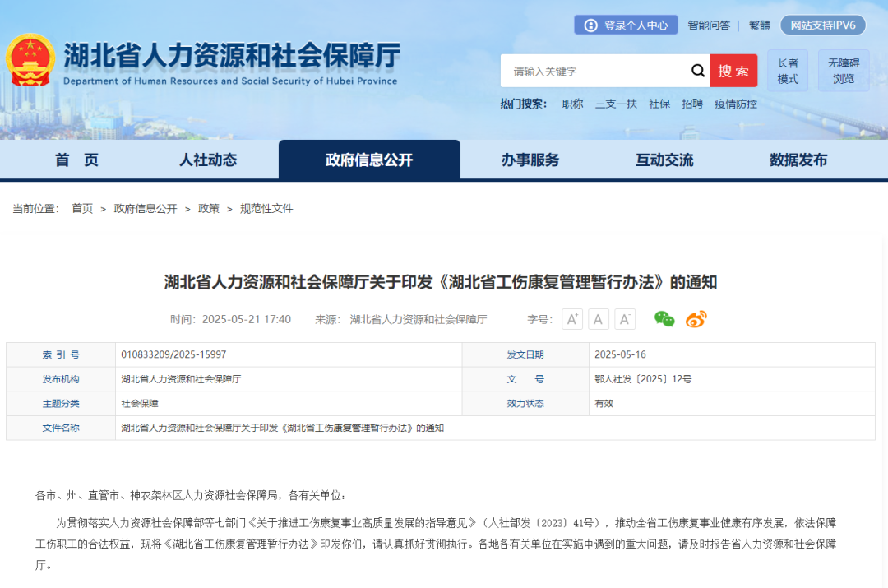This screenshot has width=888, height=588.
Task: Click the 职称 hot search keyword
Action: (572, 104)
